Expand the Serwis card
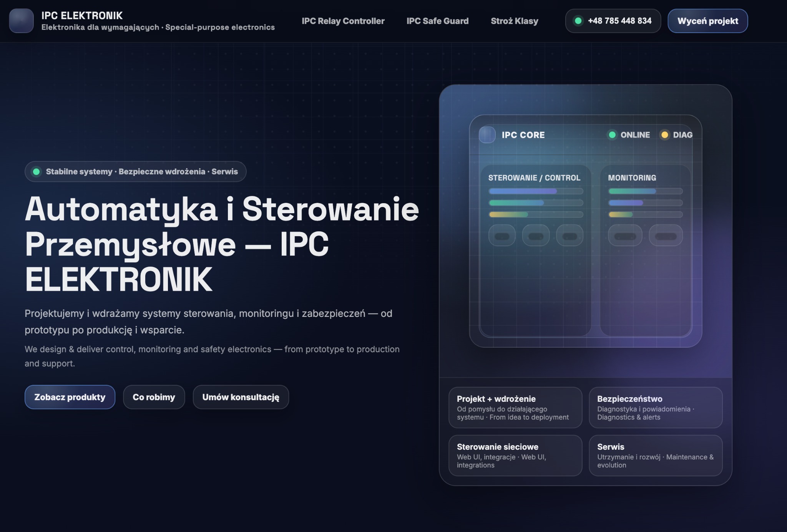The width and height of the screenshot is (787, 532). [656, 456]
